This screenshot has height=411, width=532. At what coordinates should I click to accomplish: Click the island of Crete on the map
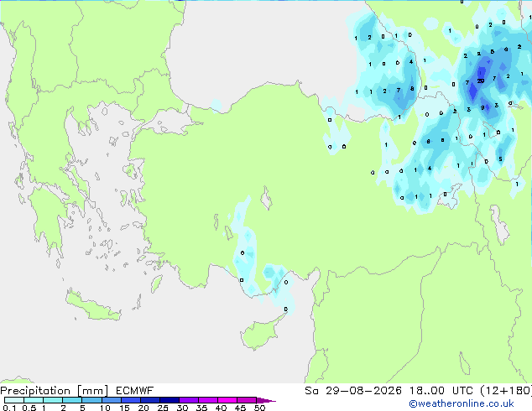pyautogui.click(x=92, y=306)
